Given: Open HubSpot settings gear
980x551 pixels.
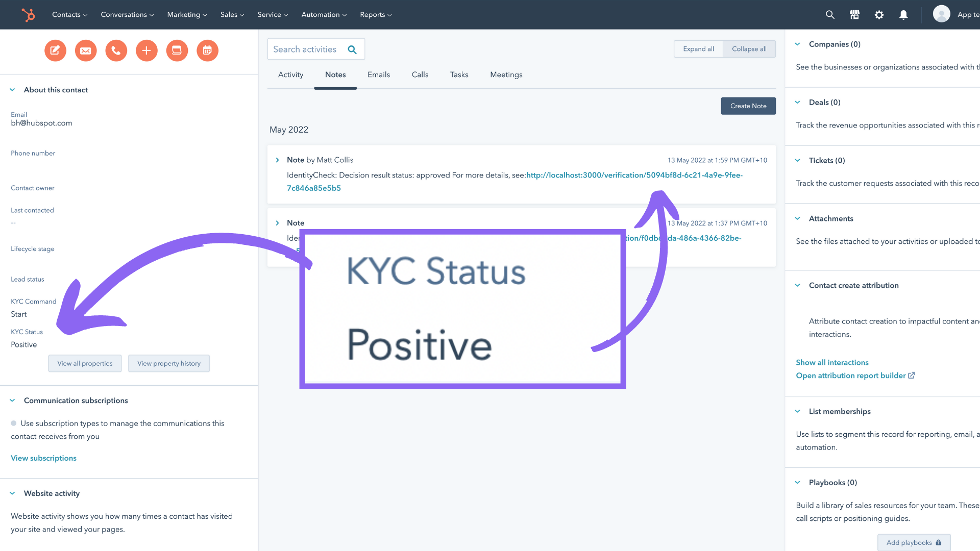Looking at the screenshot, I should [878, 15].
